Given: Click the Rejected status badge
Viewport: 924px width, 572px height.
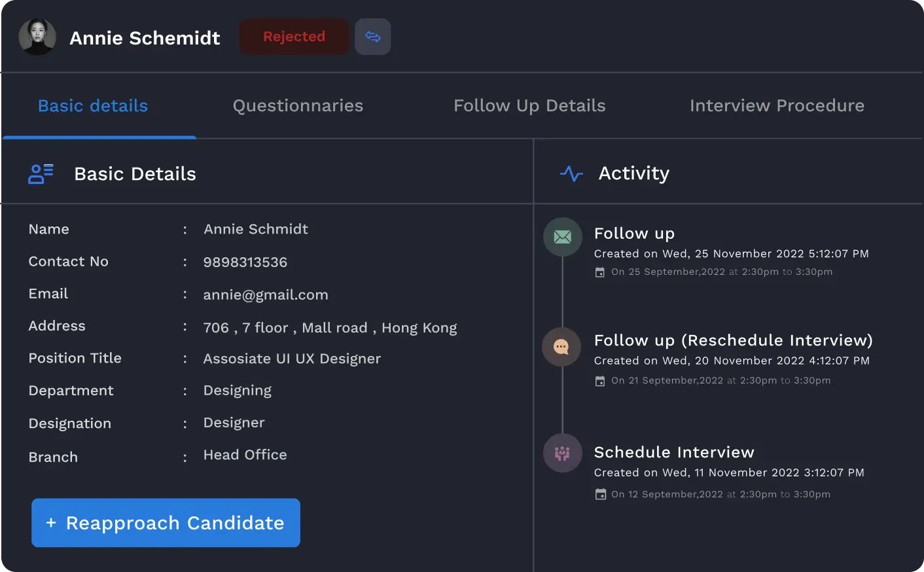Looking at the screenshot, I should (x=294, y=37).
